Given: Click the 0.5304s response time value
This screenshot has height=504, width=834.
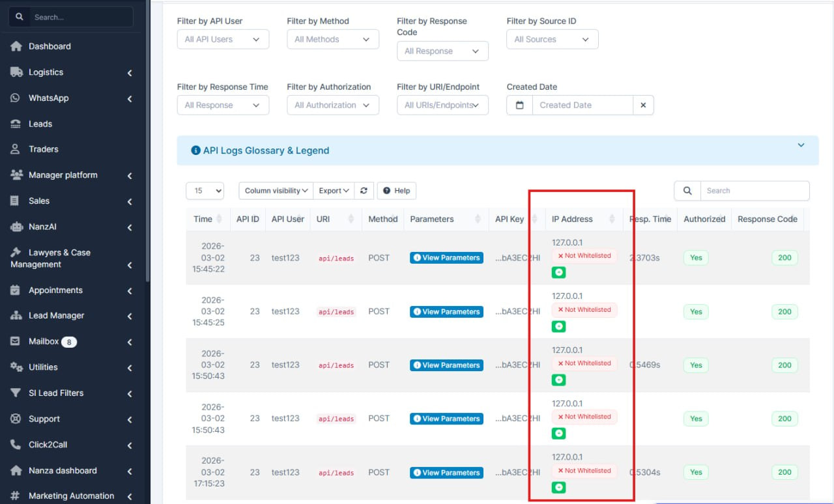Looking at the screenshot, I should click(x=644, y=473).
